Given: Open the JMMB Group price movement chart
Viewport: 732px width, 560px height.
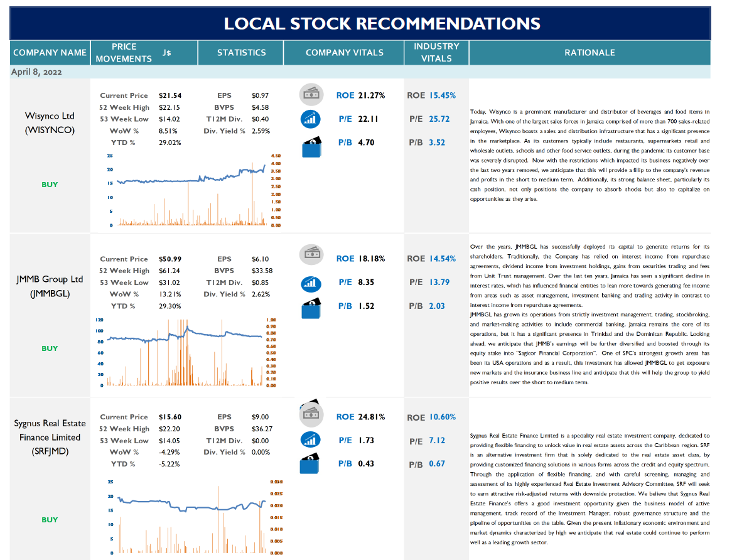Looking at the screenshot, I should [x=186, y=353].
